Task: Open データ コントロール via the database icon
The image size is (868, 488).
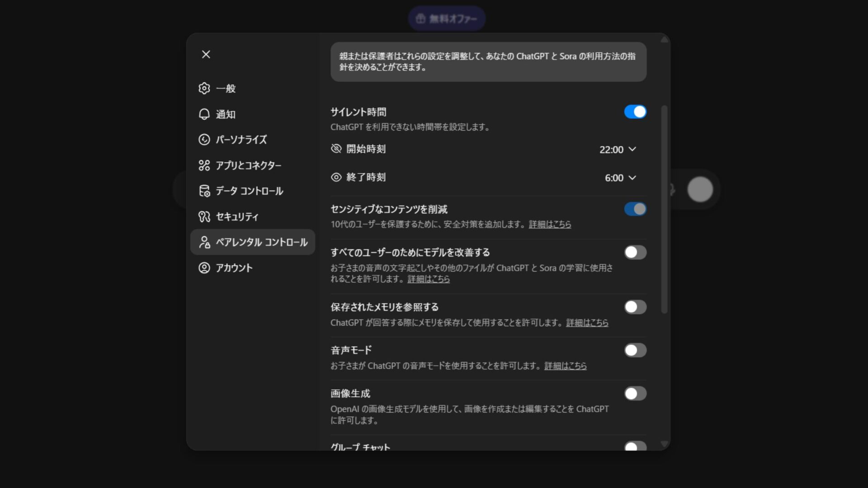Action: tap(205, 191)
